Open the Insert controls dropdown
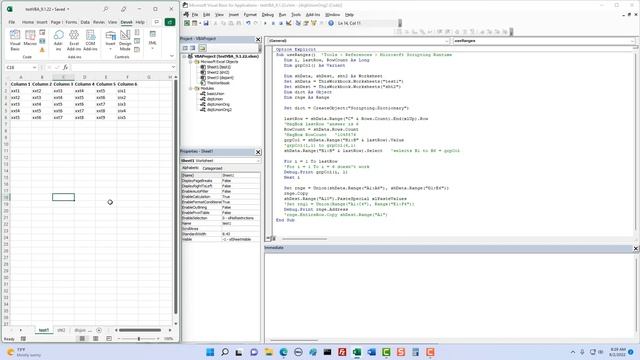Image resolution: width=640 pixels, height=360 pixels. click(110, 40)
